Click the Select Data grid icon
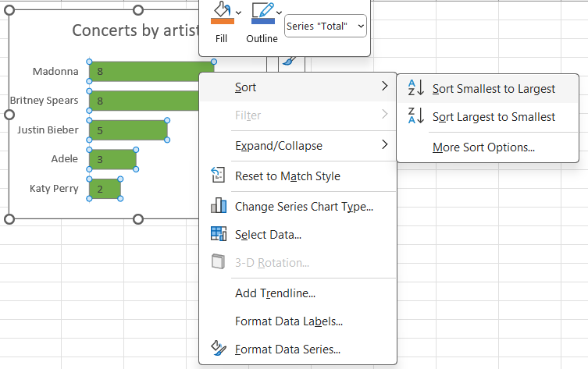This screenshot has width=588, height=369. [x=219, y=234]
